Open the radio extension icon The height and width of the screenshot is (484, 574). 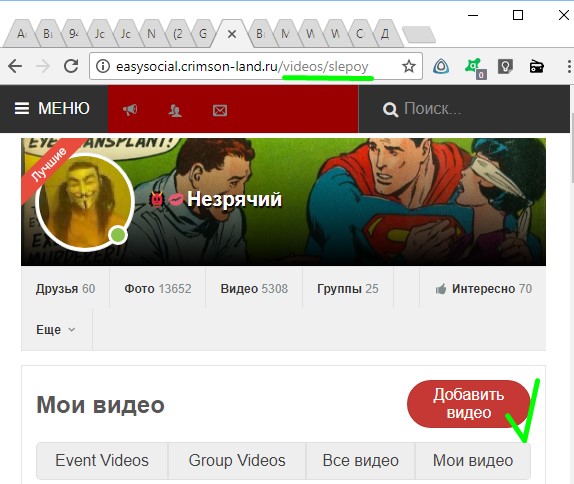coord(537,67)
